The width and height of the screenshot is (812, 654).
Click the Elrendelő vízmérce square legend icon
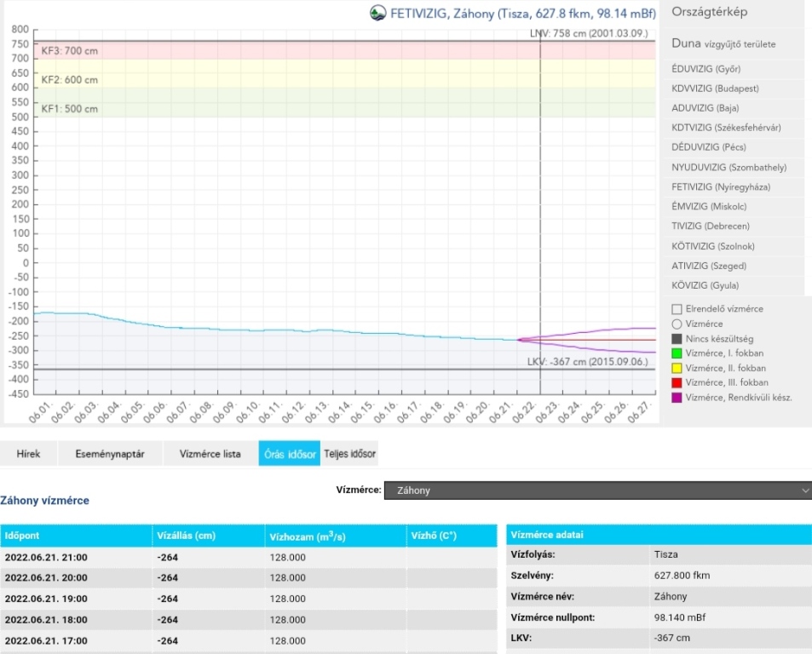(677, 309)
